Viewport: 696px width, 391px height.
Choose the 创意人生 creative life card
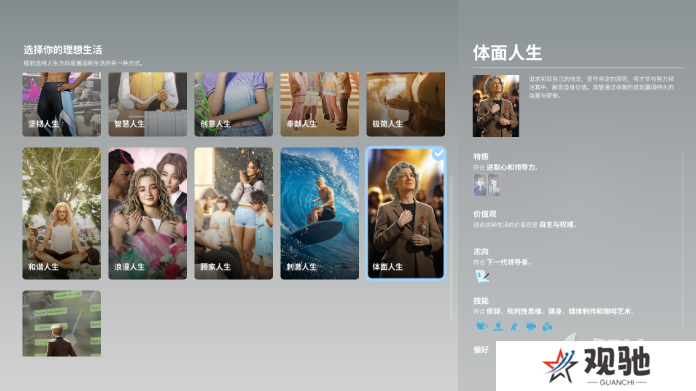(233, 104)
